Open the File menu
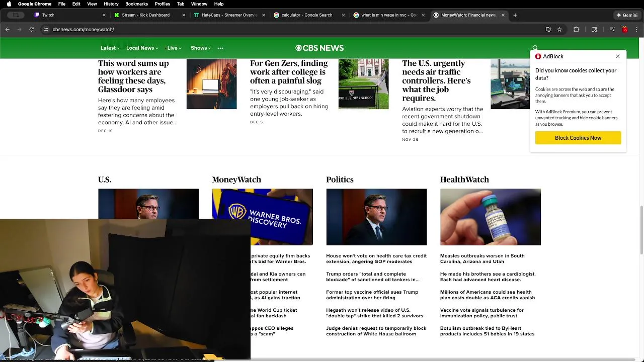 61,4
